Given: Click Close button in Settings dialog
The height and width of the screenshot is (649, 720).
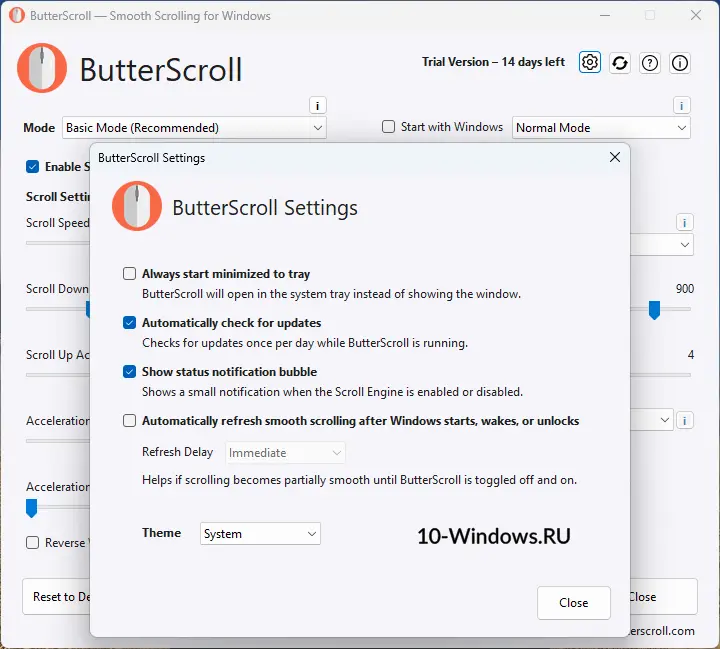Looking at the screenshot, I should 574,603.
